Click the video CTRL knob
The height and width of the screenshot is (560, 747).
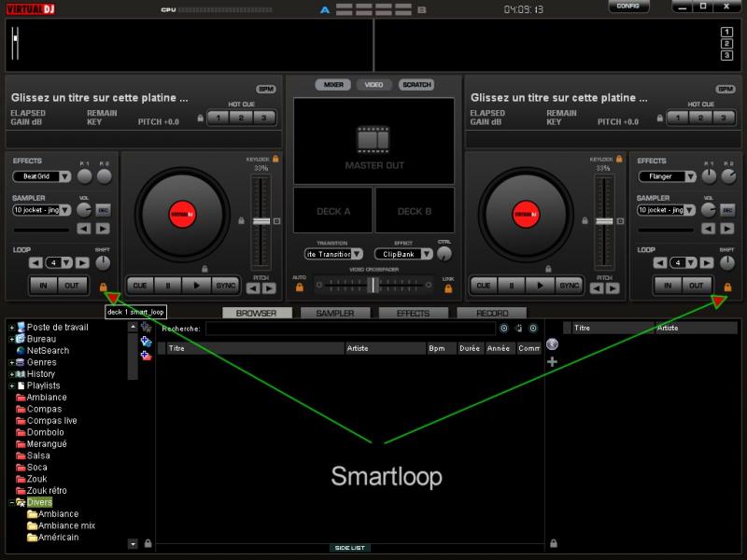(444, 253)
